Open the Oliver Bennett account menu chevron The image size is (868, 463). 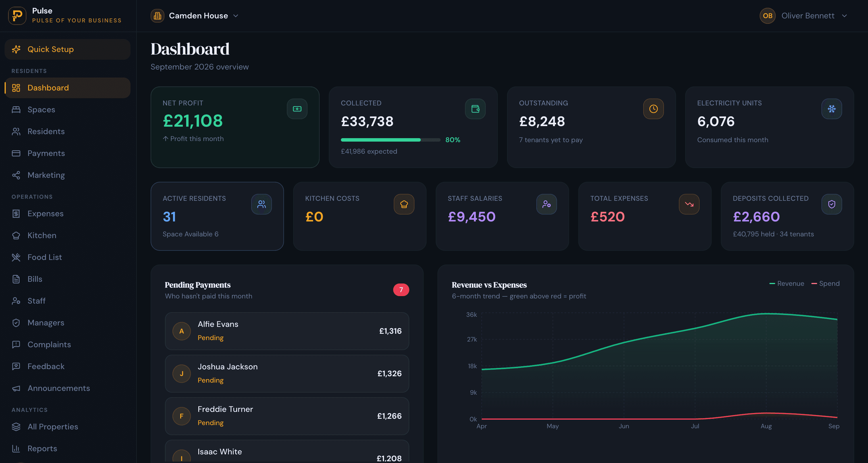(844, 16)
